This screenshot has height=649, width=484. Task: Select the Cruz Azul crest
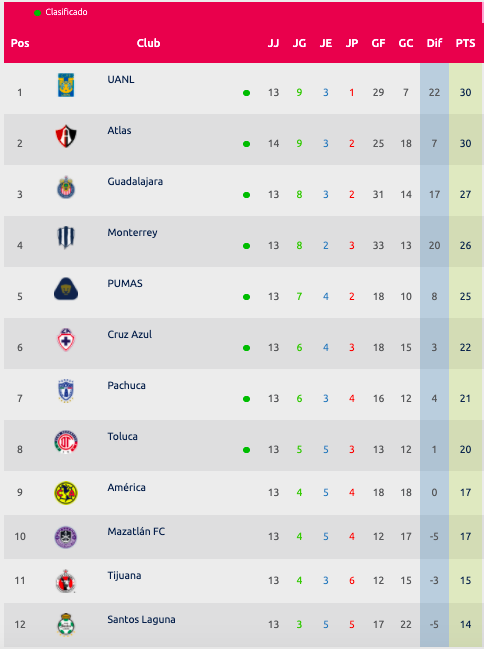click(x=66, y=340)
